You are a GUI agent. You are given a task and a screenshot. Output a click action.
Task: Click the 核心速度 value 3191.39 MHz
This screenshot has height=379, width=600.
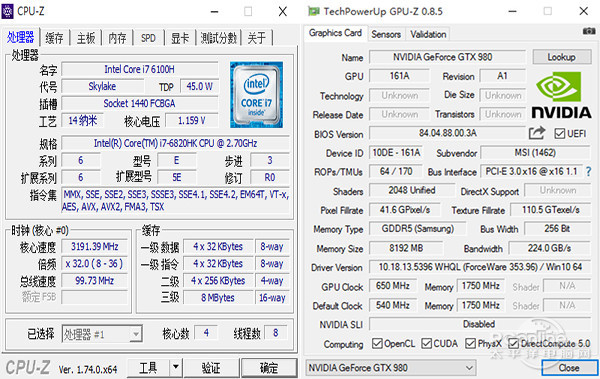coord(94,247)
